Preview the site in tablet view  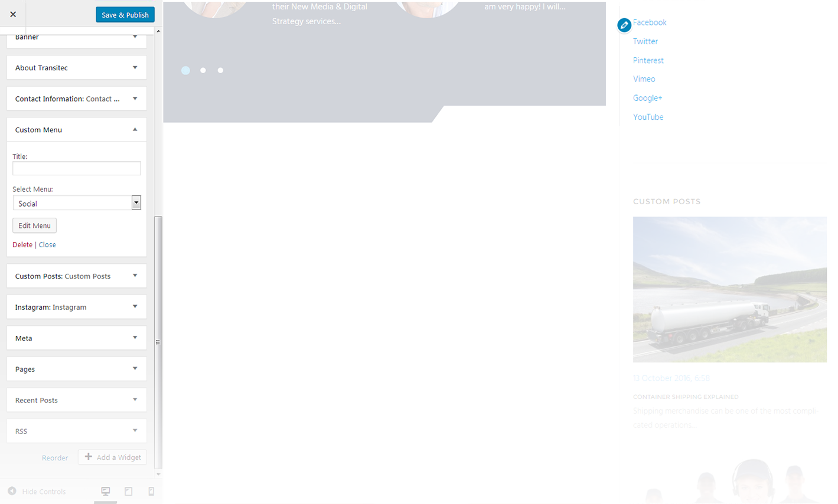(x=128, y=491)
